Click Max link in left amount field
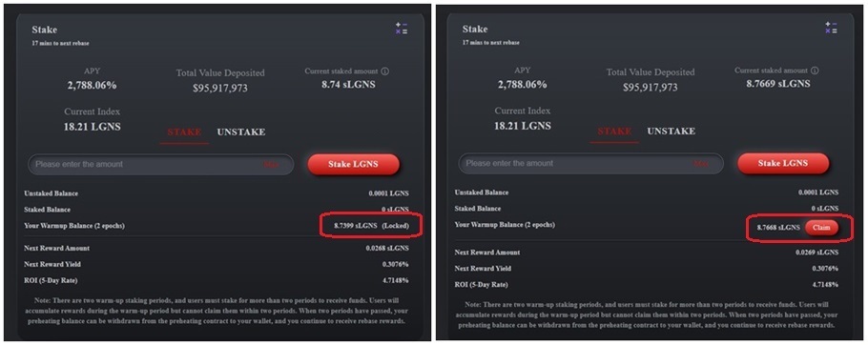This screenshot has height=345, width=868. pyautogui.click(x=271, y=164)
